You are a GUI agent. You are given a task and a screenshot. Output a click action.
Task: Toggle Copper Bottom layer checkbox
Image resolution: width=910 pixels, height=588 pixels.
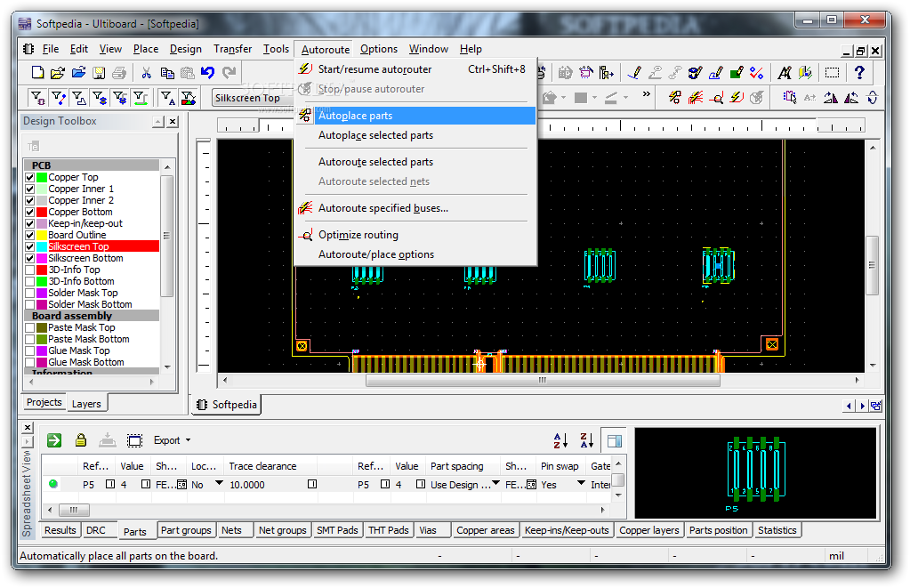pyautogui.click(x=30, y=212)
